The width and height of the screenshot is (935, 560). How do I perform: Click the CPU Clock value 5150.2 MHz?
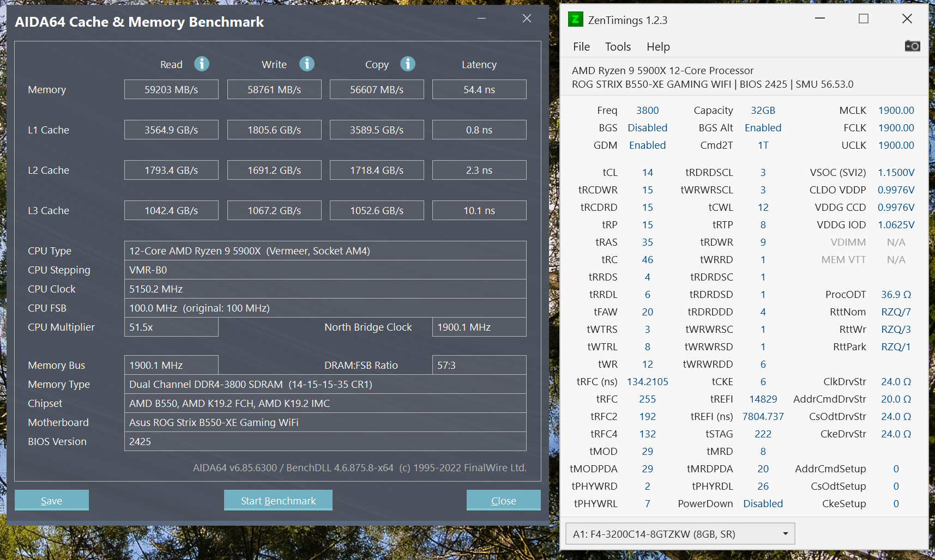point(325,289)
